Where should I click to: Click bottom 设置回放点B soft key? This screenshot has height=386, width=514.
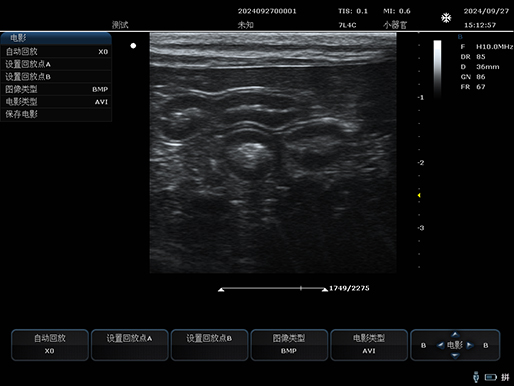click(x=209, y=345)
